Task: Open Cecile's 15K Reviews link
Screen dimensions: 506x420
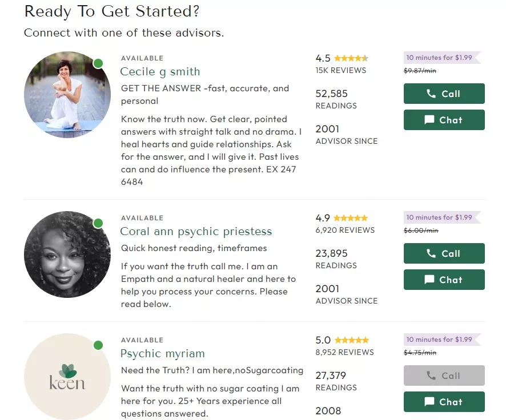Action: [341, 70]
